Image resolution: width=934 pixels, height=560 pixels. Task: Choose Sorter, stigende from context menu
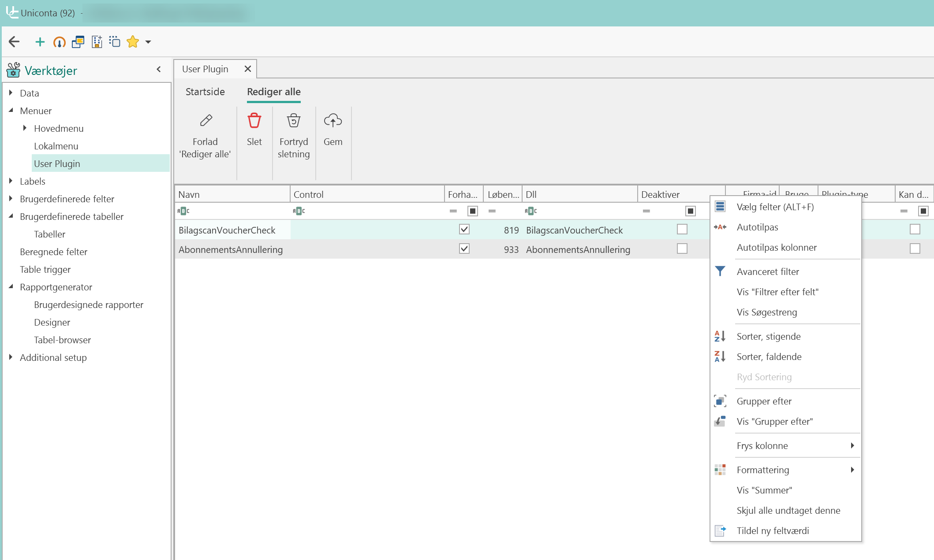coord(786,336)
